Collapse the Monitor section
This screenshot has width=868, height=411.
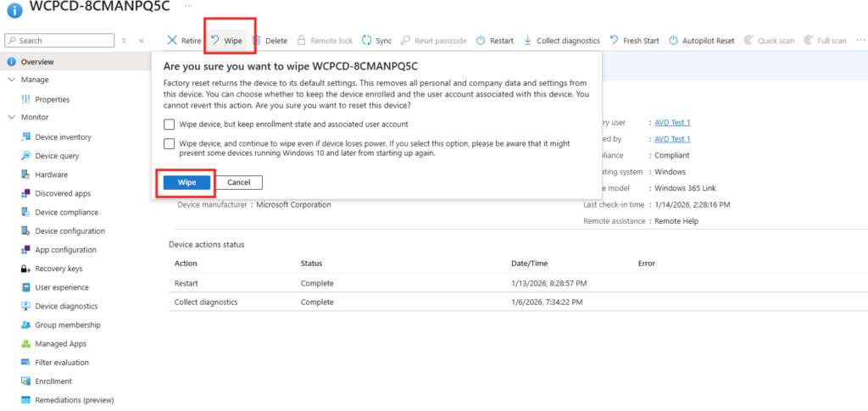[x=12, y=117]
